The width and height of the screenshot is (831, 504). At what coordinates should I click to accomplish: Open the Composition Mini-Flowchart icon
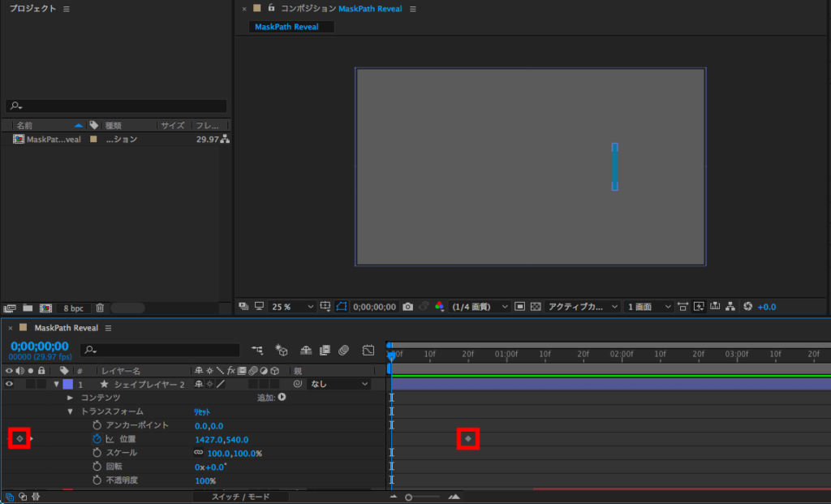(257, 351)
